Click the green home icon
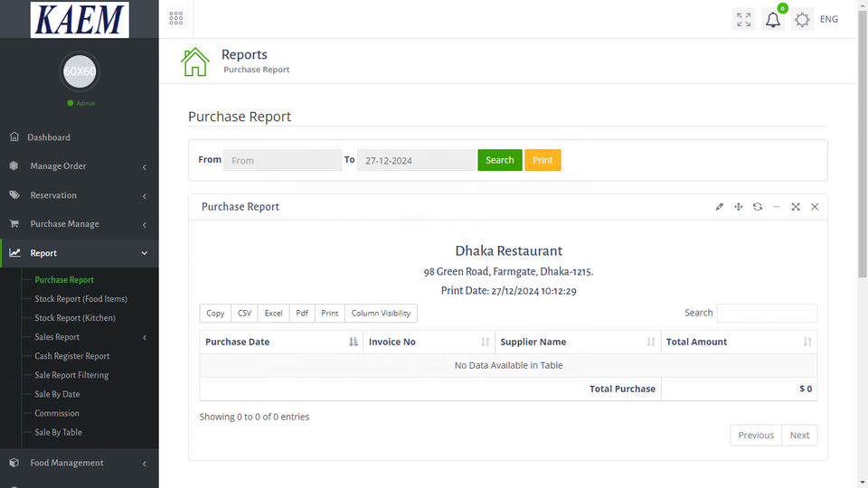This screenshot has width=868, height=488. [195, 61]
